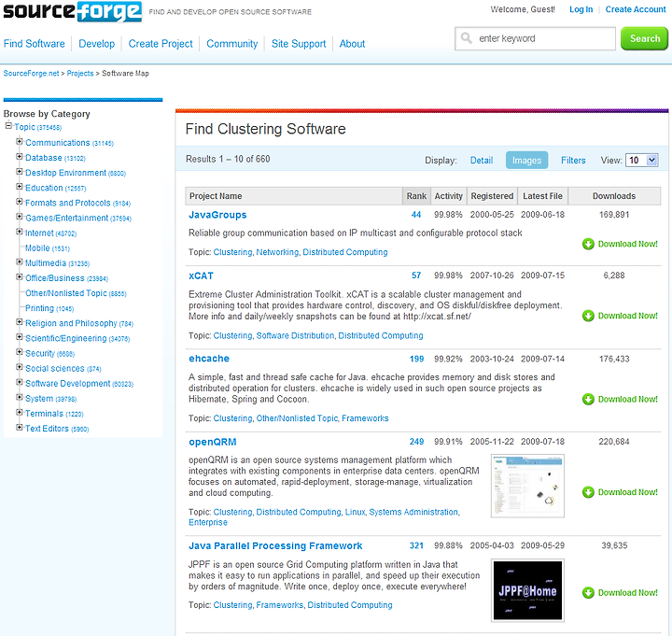This screenshot has height=636, width=672.
Task: Open the Filters option
Action: click(573, 161)
